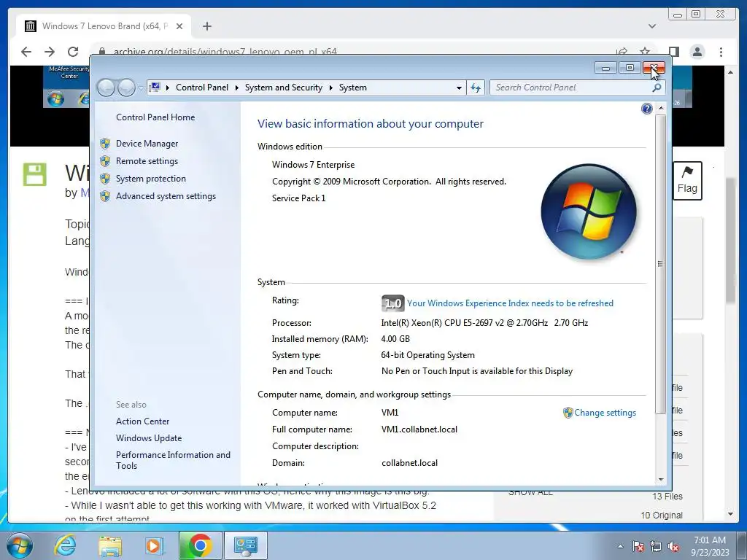Expand the arrow before Control Panel breadcrumb
The height and width of the screenshot is (560, 747).
[x=168, y=87]
